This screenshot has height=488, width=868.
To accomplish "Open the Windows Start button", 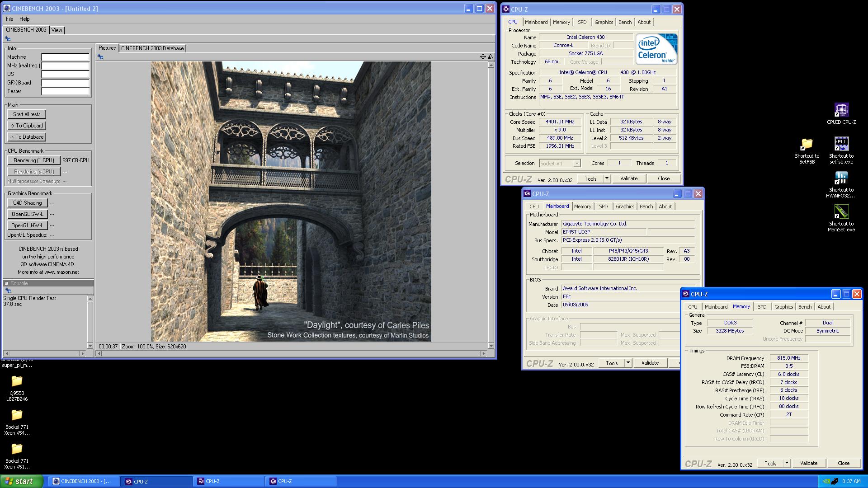I will click(22, 481).
